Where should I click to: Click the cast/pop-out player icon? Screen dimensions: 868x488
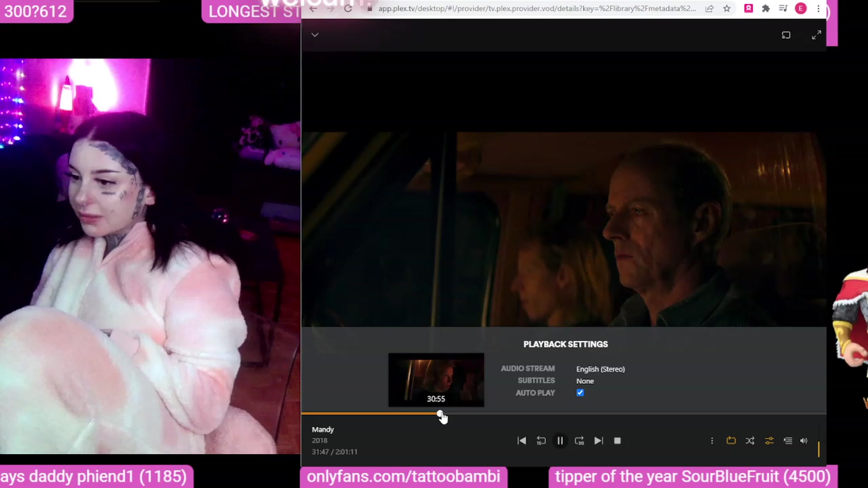pyautogui.click(x=786, y=35)
